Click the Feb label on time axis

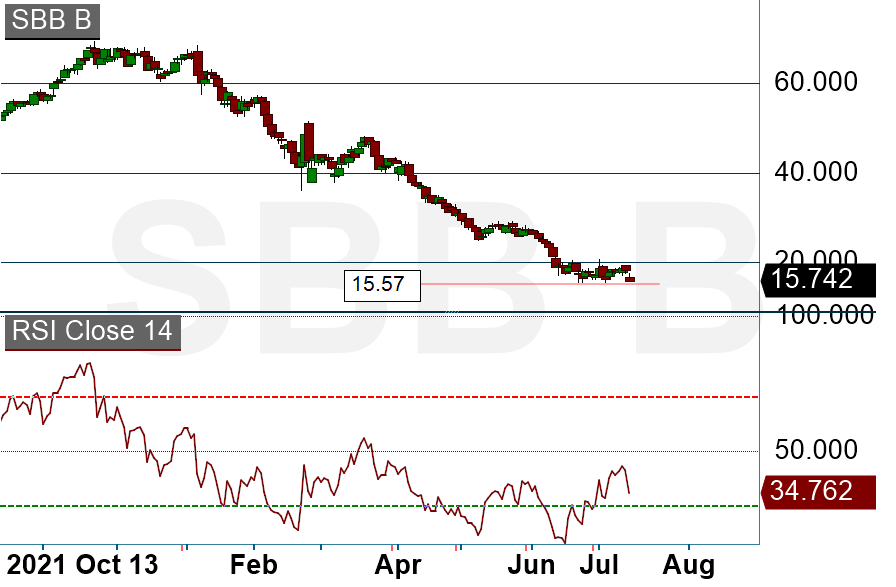(x=254, y=565)
